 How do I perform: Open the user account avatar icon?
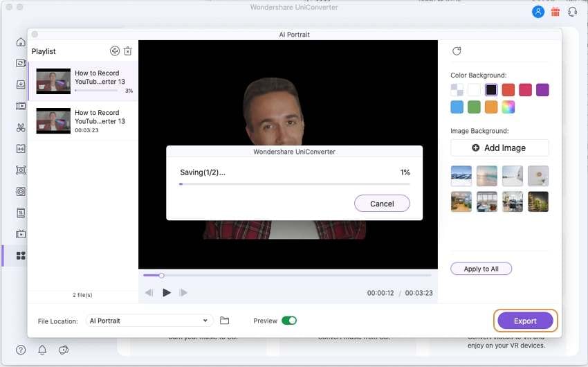[x=538, y=12]
